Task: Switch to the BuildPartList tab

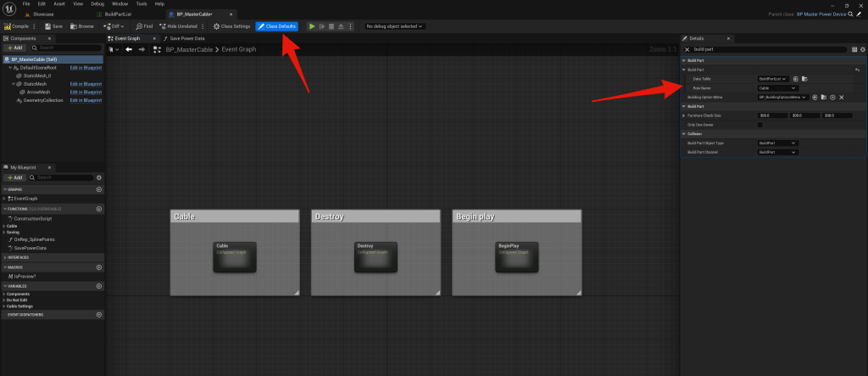Action: [115, 14]
